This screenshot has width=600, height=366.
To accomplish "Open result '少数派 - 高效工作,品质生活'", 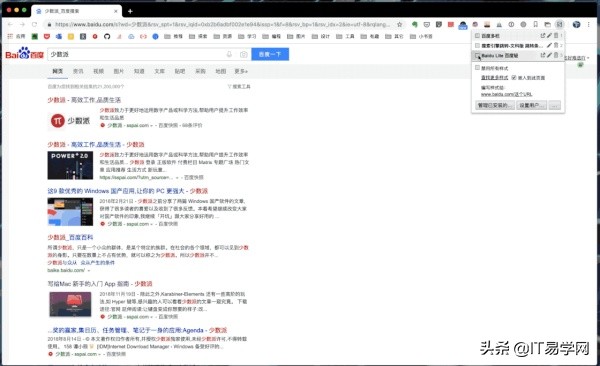I will (x=84, y=100).
